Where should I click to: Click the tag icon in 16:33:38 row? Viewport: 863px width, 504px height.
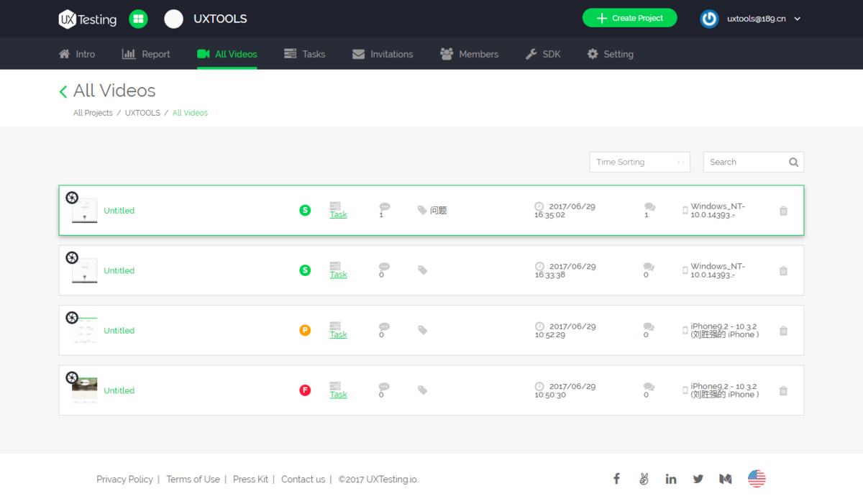tap(422, 270)
